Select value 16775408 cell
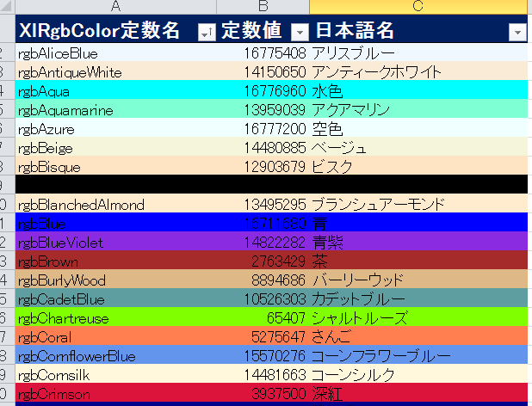The height and width of the screenshot is (406, 532). [x=263, y=52]
